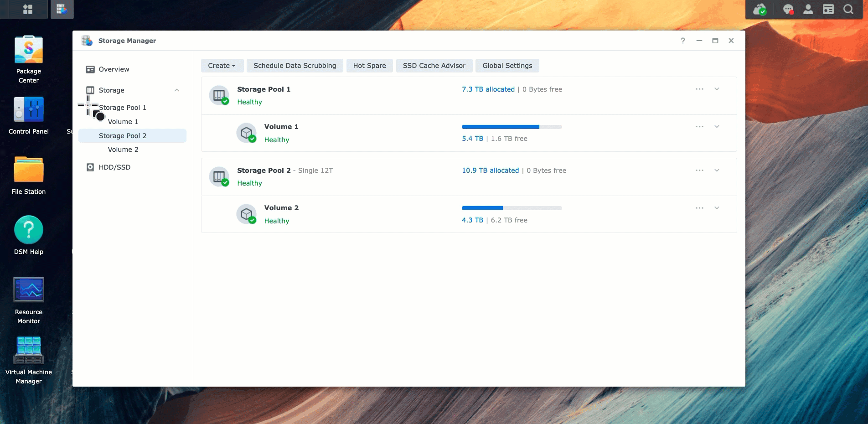
Task: Click the cloud sync status tray icon
Action: coord(759,10)
